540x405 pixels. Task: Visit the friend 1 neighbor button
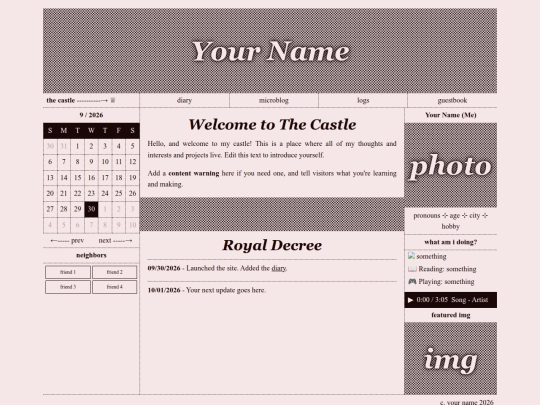(68, 272)
